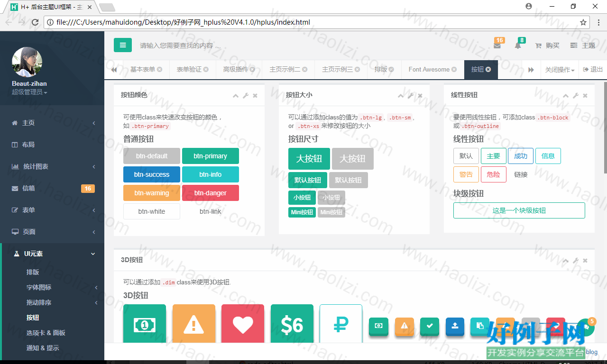607x364 pixels.
Task: Click the small blue upload 3D button
Action: tap(455, 326)
